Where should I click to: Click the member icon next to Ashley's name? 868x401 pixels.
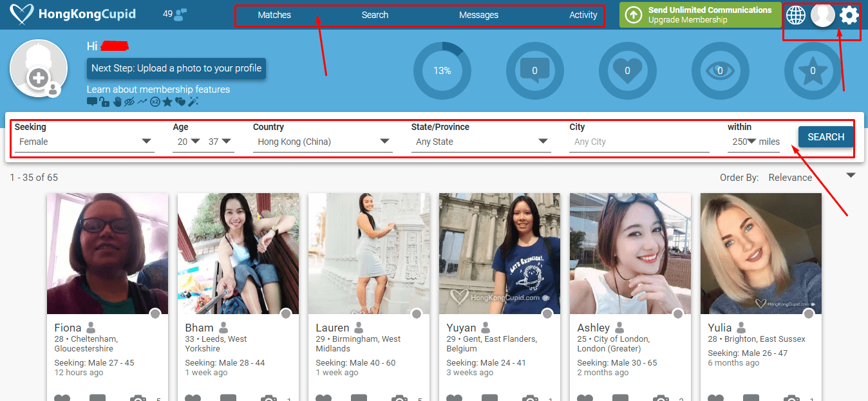pos(619,328)
